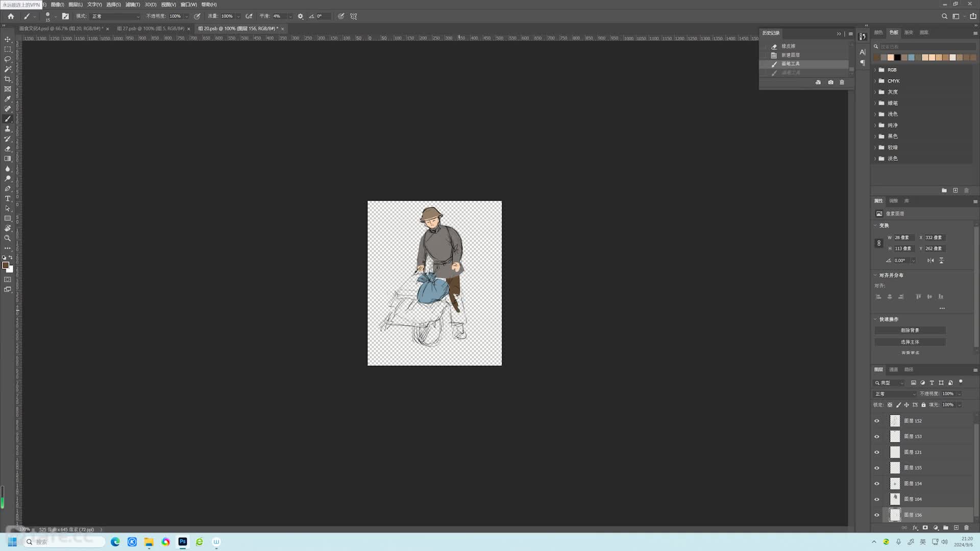The height and width of the screenshot is (551, 980).
Task: Hide layer 图层 154
Action: 877,484
